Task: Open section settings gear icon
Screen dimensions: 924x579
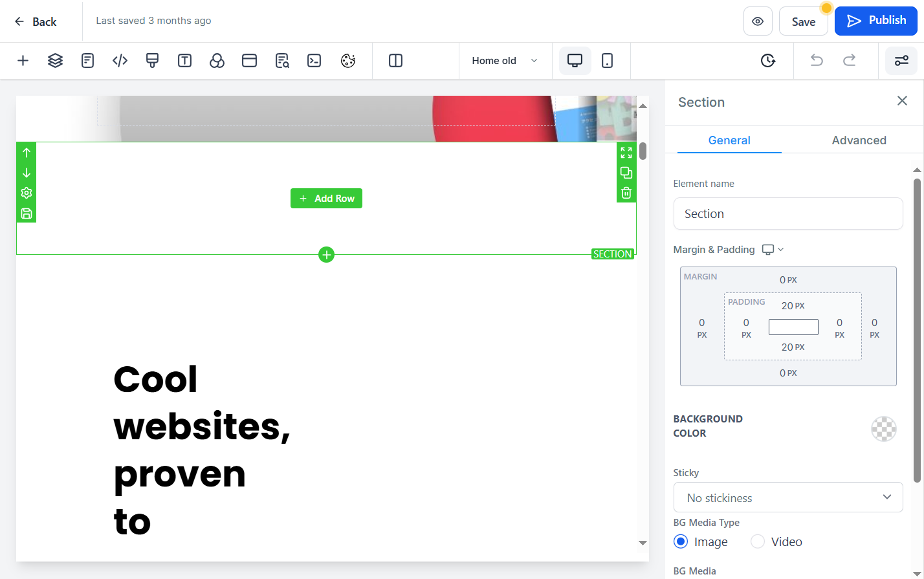Action: point(27,193)
